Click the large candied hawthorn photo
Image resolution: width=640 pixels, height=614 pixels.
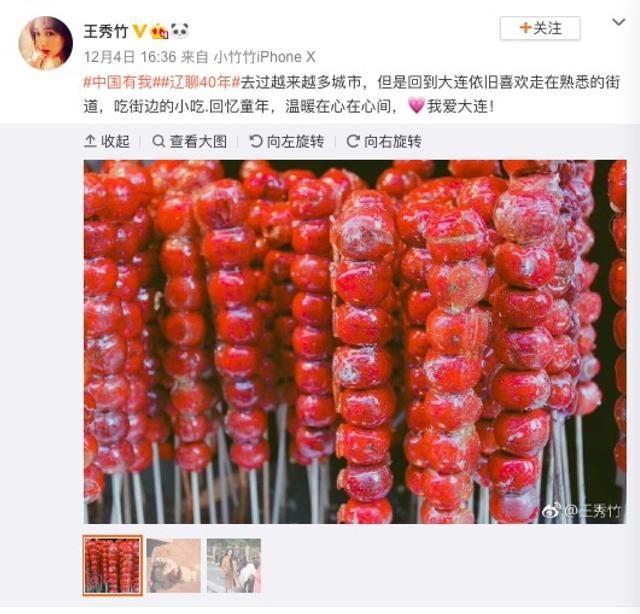point(355,342)
